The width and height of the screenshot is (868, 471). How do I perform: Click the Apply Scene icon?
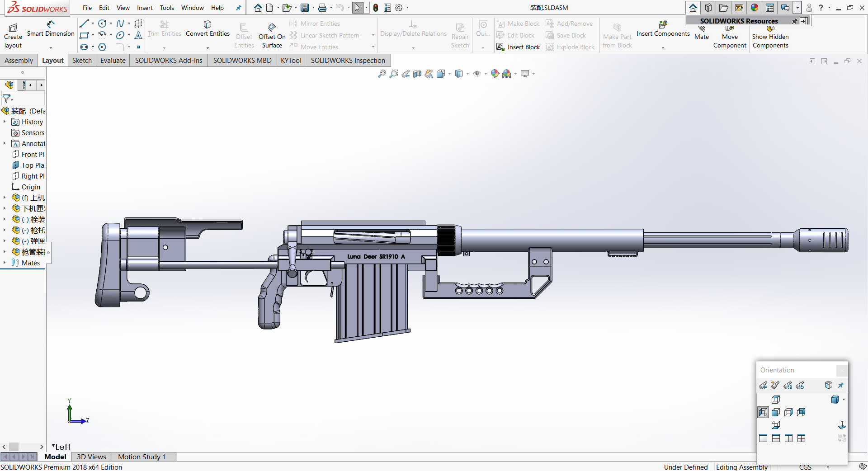[507, 74]
